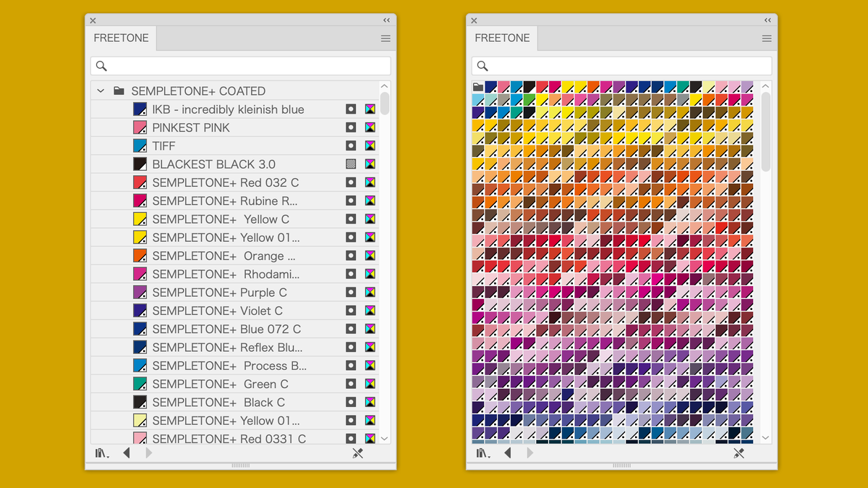This screenshot has width=868, height=488.
Task: Open swatch libraries menu in left panel
Action: (101, 453)
